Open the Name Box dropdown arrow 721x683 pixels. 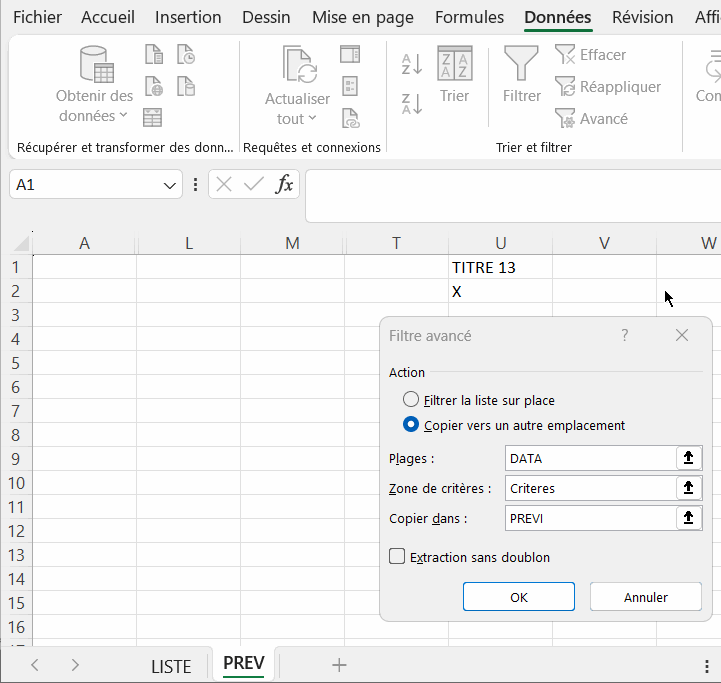tap(170, 185)
